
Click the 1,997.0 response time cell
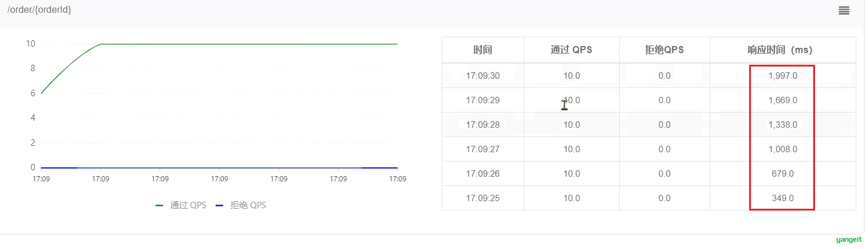[782, 76]
